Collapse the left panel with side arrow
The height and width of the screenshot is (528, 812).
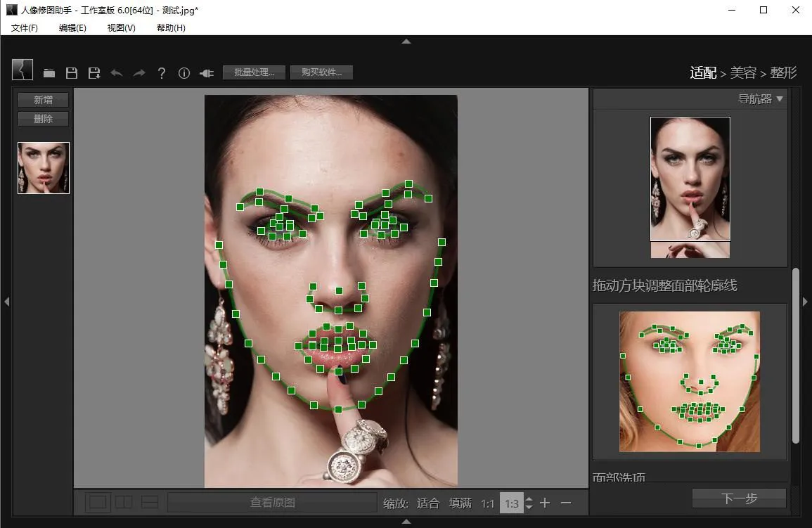pos(6,302)
